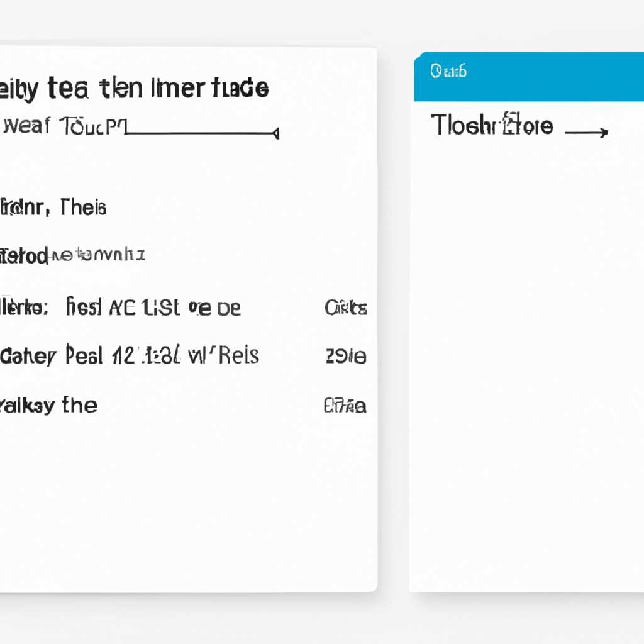
Task: Select the 'Yalksy the' row
Action: point(49,405)
